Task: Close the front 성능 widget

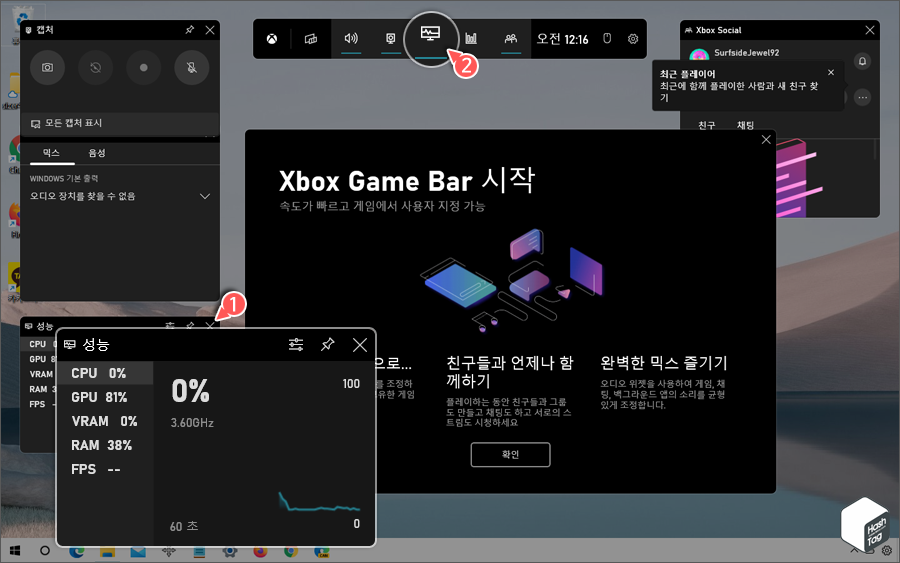Action: coord(360,344)
